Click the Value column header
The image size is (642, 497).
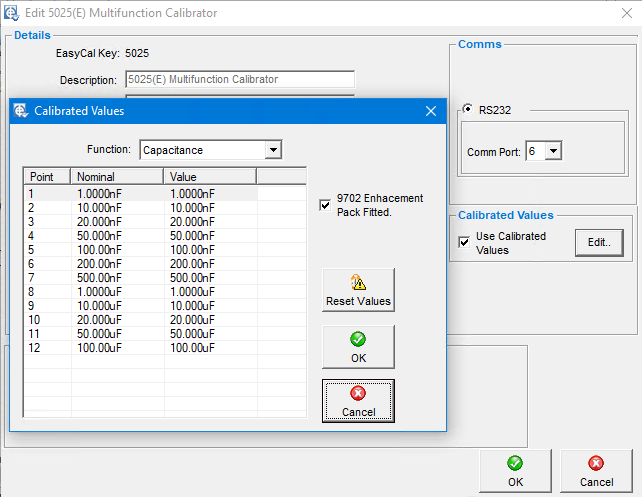[x=210, y=176]
